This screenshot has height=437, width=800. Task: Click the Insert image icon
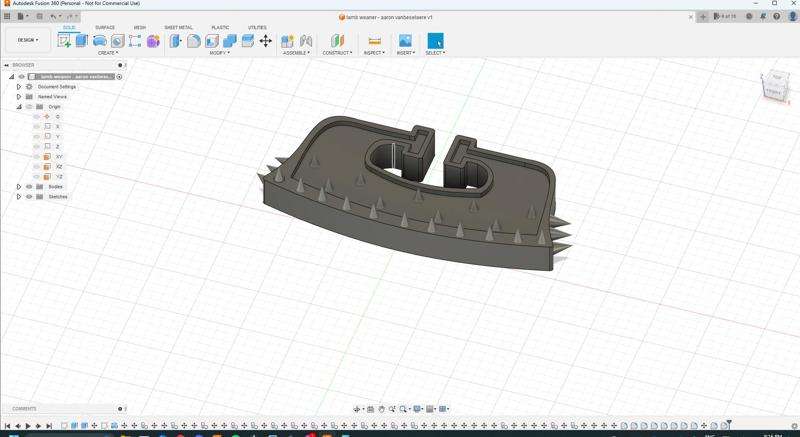coord(405,41)
